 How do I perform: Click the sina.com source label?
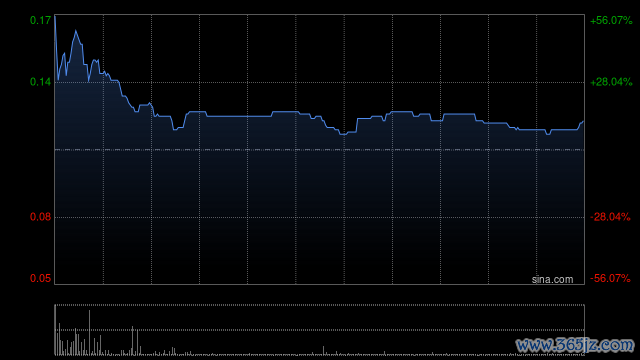pyautogui.click(x=552, y=280)
